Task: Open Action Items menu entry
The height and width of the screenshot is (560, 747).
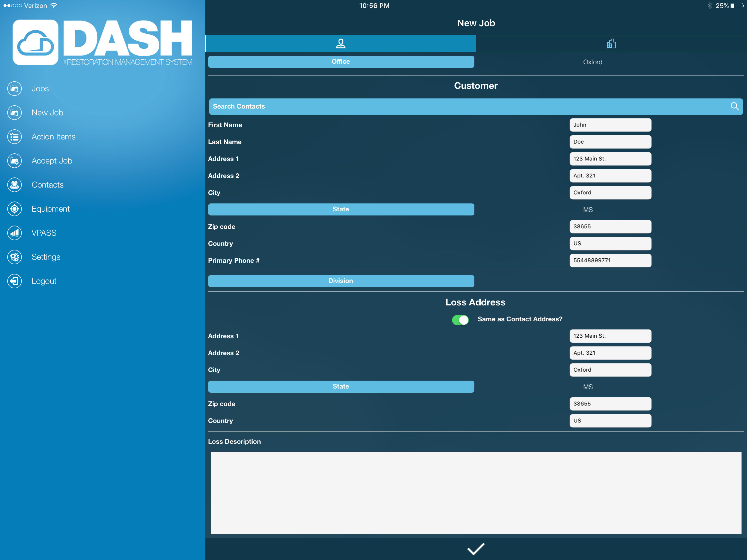Action: click(53, 137)
